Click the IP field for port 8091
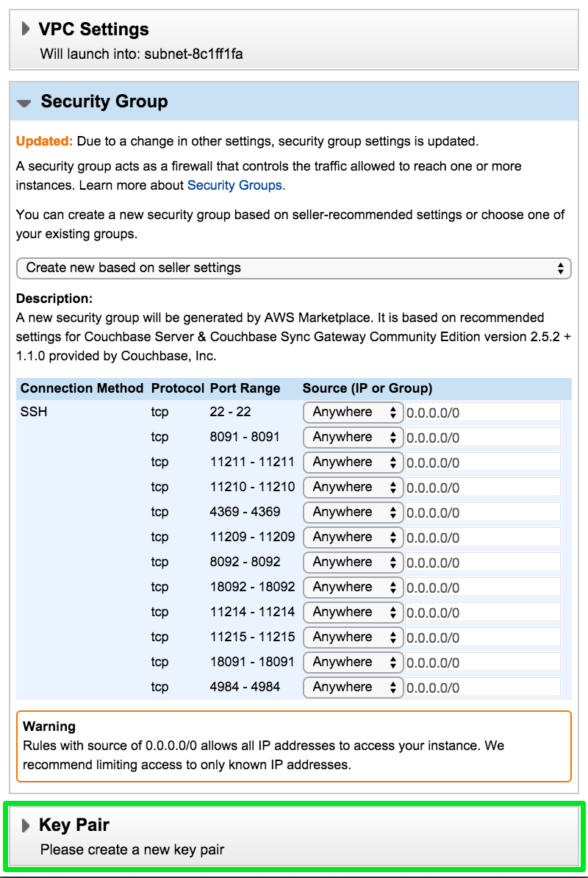Viewport: 588px width, 878px height. point(483,438)
